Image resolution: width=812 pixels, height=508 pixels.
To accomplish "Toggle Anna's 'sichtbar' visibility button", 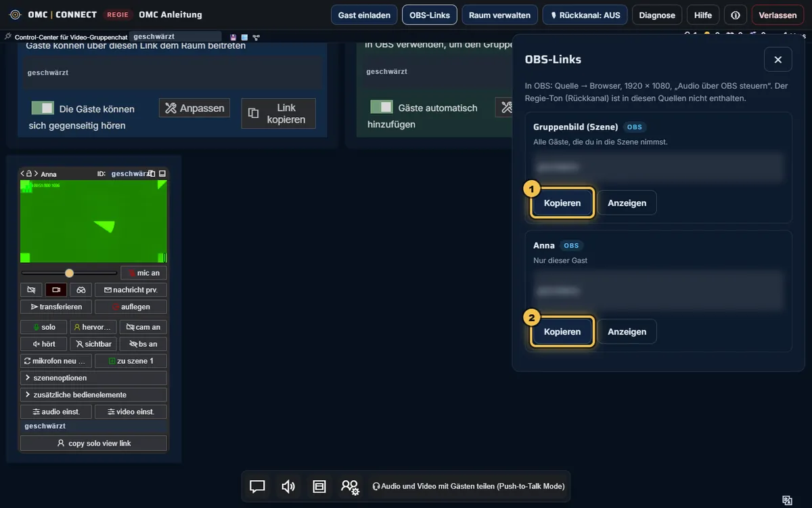I will 93,344.
